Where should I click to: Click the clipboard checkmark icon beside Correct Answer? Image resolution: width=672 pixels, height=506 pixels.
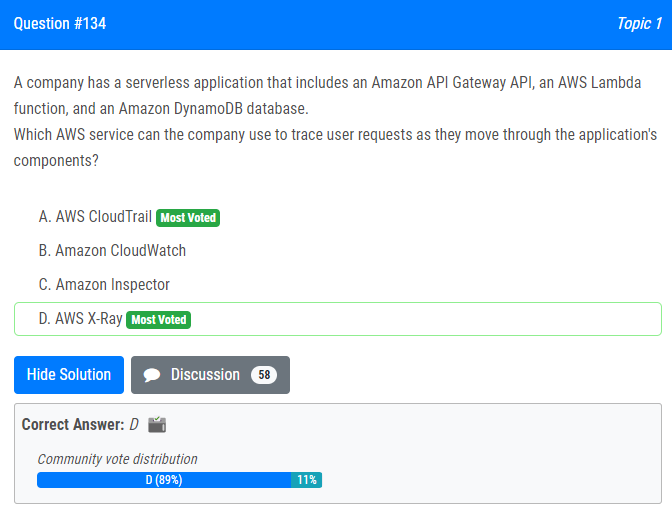click(x=157, y=425)
